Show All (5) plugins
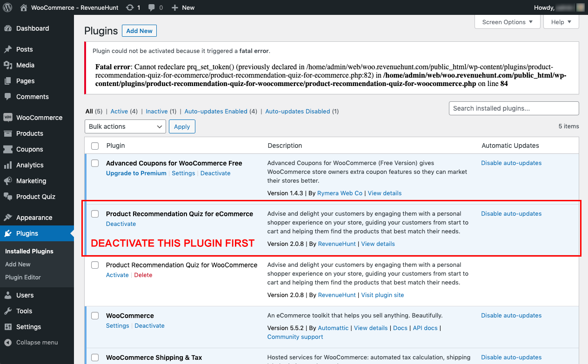This screenshot has width=588, height=364. tap(94, 112)
